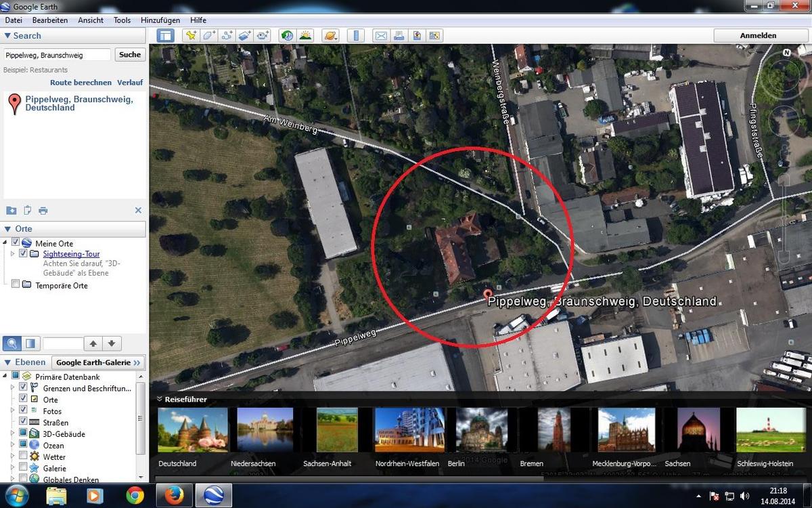The height and width of the screenshot is (508, 812).
Task: Open the planet switcher icon
Action: point(330,35)
